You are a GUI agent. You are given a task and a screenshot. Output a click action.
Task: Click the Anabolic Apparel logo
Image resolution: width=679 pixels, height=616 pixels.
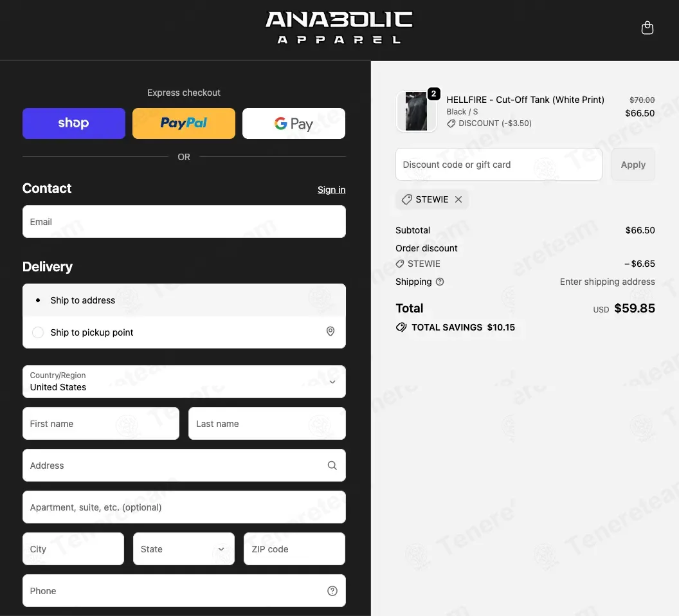[x=339, y=28]
